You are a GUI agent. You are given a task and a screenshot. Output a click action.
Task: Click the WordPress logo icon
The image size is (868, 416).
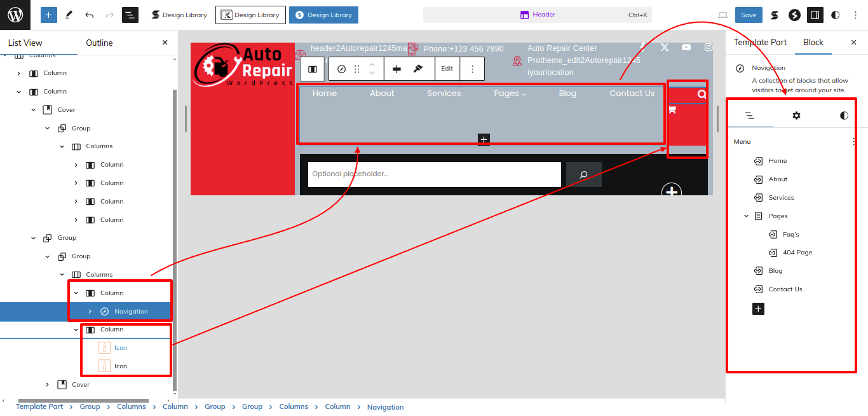click(x=15, y=15)
